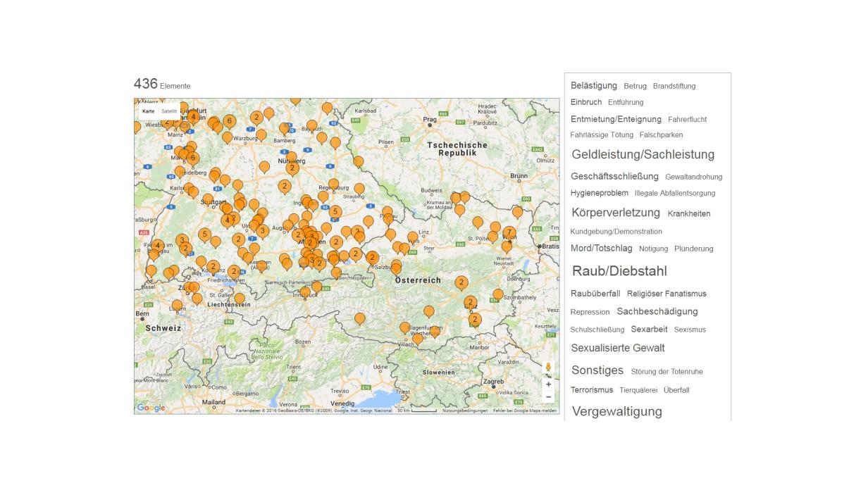This screenshot has height=488, width=868.
Task: Select the marker labeled 2 near Nürnberg
Action: pyautogui.click(x=292, y=168)
